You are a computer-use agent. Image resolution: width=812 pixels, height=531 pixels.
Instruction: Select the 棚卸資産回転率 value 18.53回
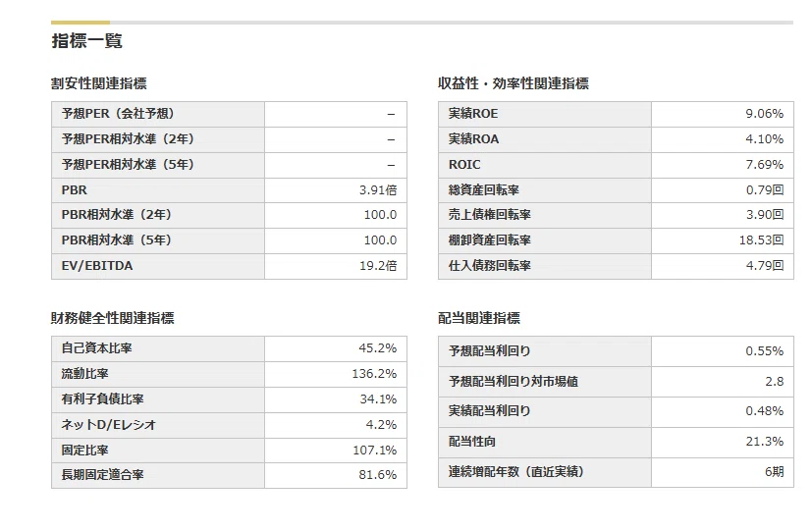pos(761,240)
